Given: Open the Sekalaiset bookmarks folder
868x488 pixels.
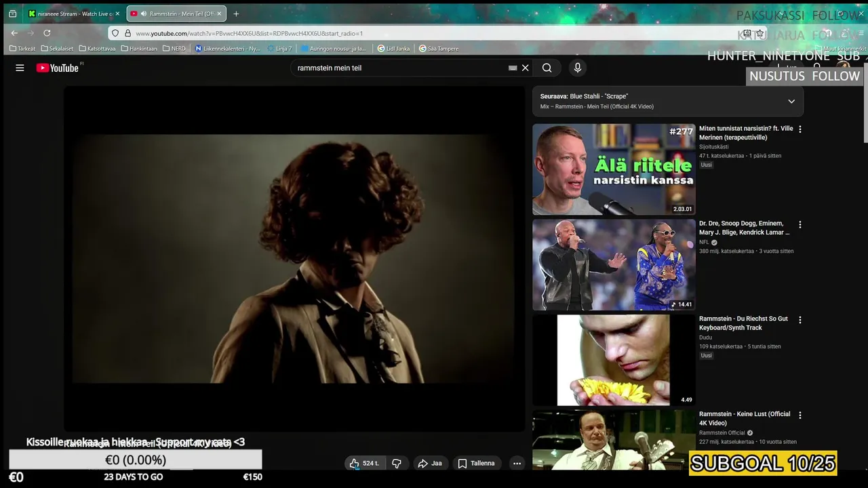Looking at the screenshot, I should tap(57, 49).
